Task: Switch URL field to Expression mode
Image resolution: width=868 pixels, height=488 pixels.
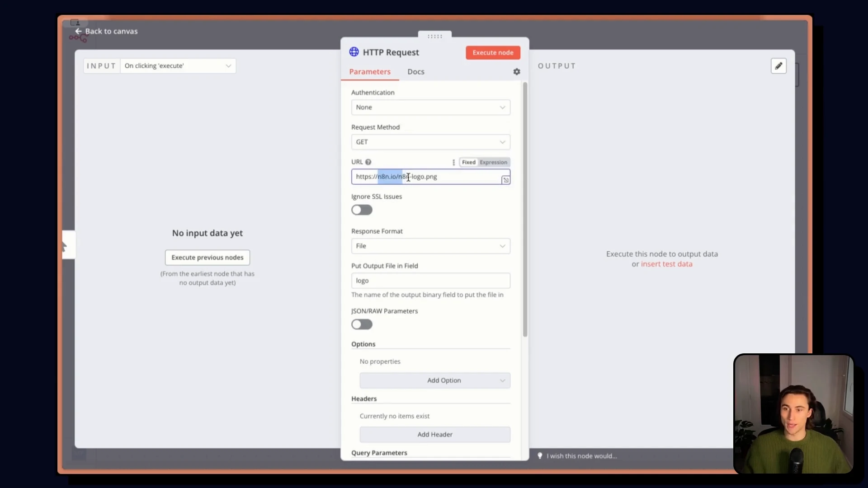Action: pyautogui.click(x=493, y=162)
